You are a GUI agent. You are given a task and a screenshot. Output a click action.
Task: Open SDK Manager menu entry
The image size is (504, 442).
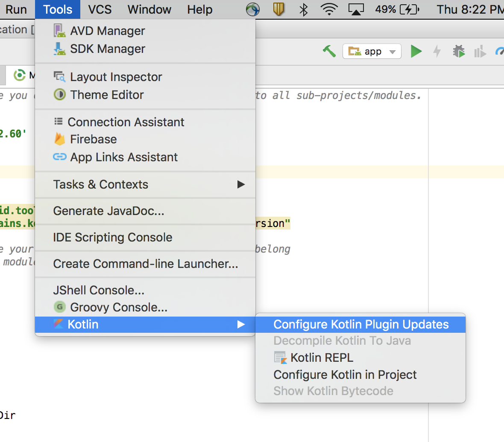click(145, 49)
